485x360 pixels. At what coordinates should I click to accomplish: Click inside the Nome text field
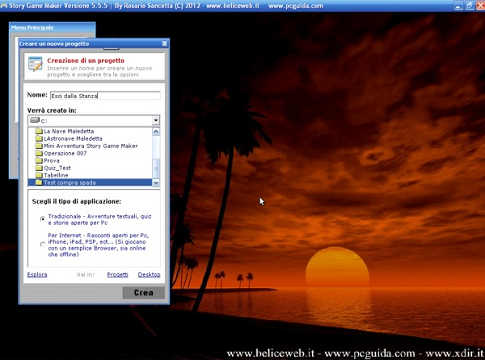coord(105,96)
